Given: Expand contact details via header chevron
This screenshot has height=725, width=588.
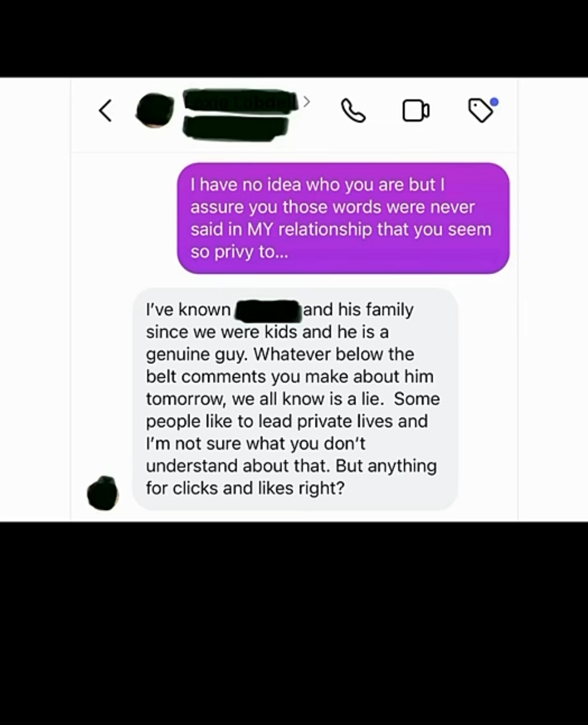Looking at the screenshot, I should click(x=307, y=101).
